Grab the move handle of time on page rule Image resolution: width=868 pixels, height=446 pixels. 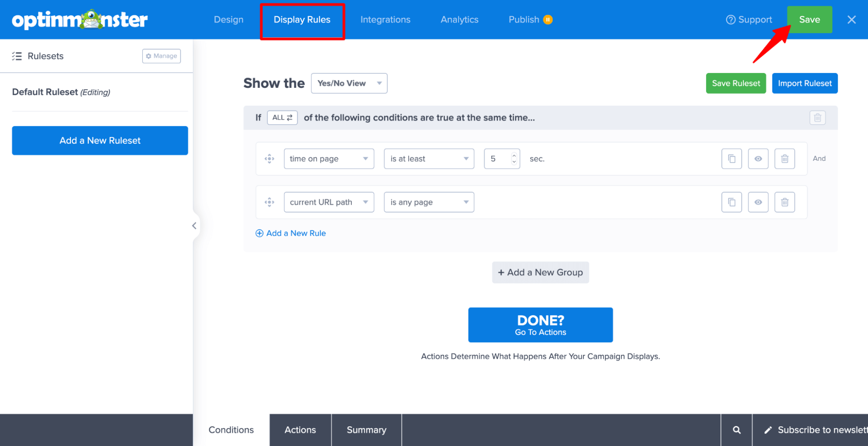[x=269, y=159]
